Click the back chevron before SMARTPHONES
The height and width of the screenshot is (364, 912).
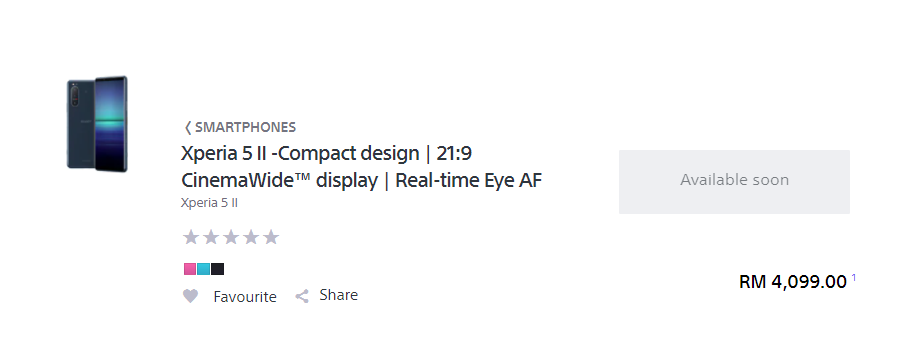(187, 127)
